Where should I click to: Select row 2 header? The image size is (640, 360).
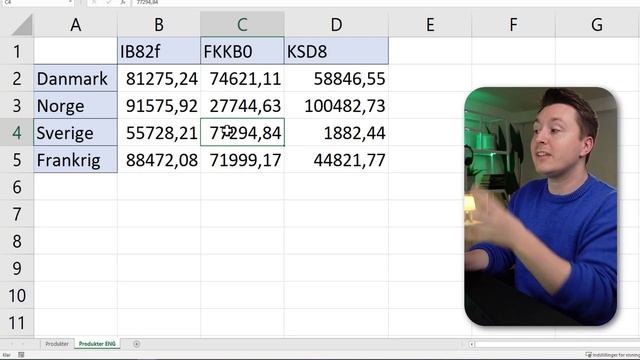coord(17,78)
